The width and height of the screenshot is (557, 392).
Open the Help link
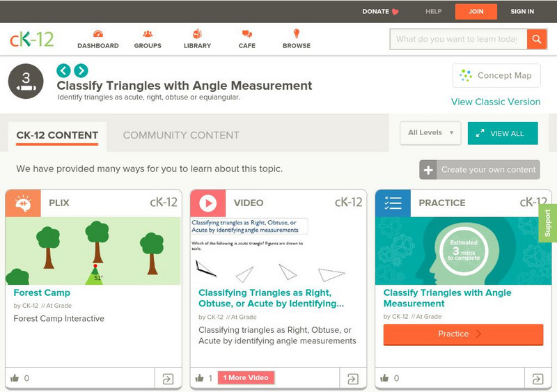[433, 11]
